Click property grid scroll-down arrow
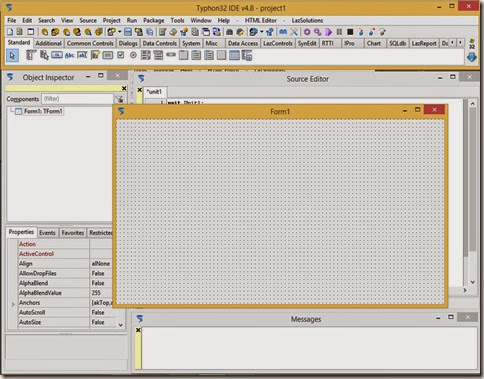This screenshot has height=379, width=484. (x=121, y=325)
